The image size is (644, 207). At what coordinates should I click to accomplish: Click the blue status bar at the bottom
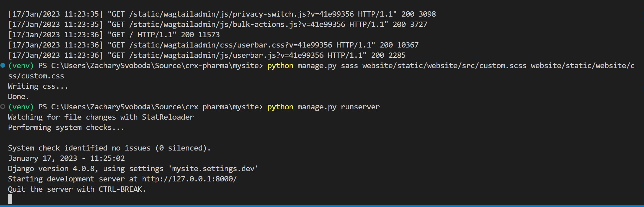pos(322,206)
